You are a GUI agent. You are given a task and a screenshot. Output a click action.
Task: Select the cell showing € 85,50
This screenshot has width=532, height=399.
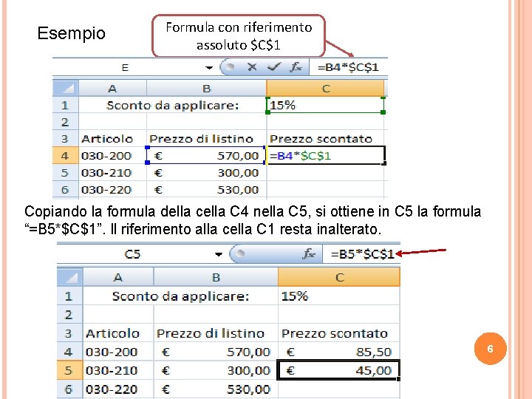[x=339, y=352]
